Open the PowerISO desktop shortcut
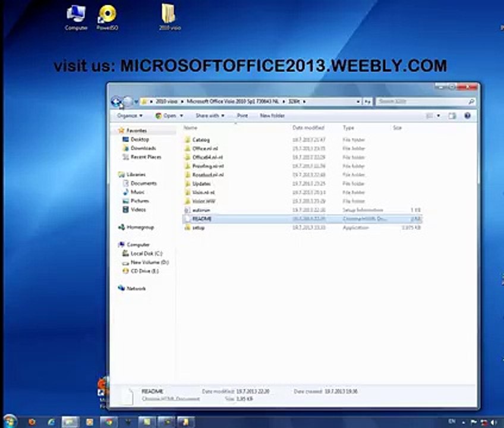 [107, 18]
